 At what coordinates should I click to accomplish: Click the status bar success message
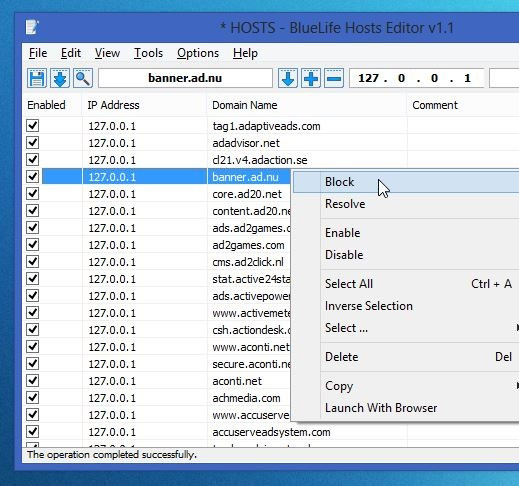[x=112, y=455]
